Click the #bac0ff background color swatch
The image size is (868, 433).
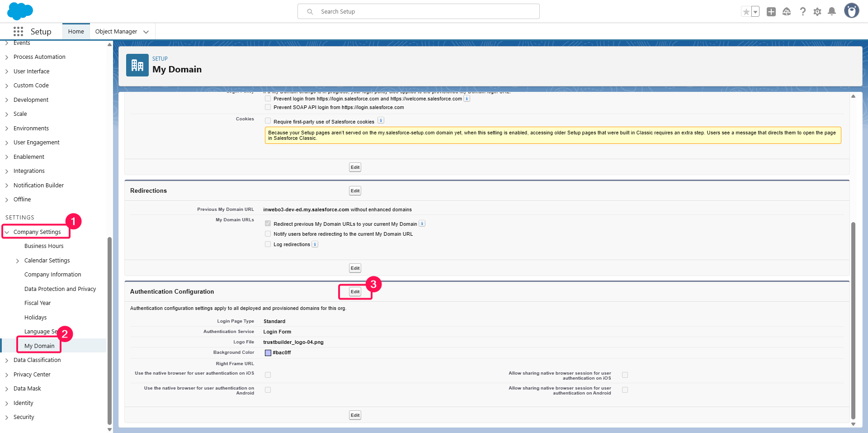click(268, 353)
